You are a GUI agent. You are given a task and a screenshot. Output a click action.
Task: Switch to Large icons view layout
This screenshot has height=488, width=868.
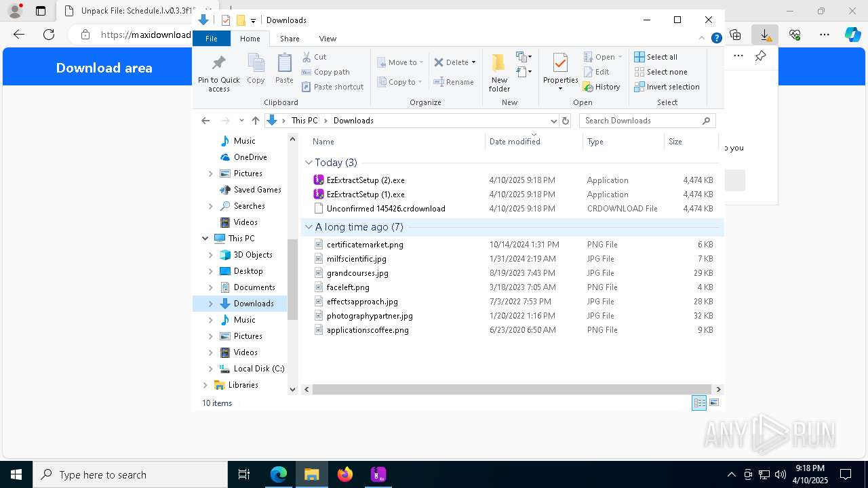(713, 403)
